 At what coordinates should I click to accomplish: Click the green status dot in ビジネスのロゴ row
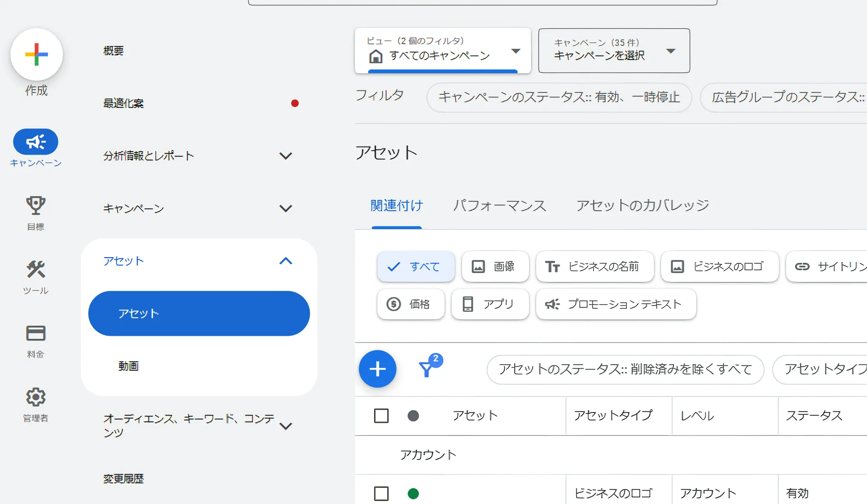413,494
